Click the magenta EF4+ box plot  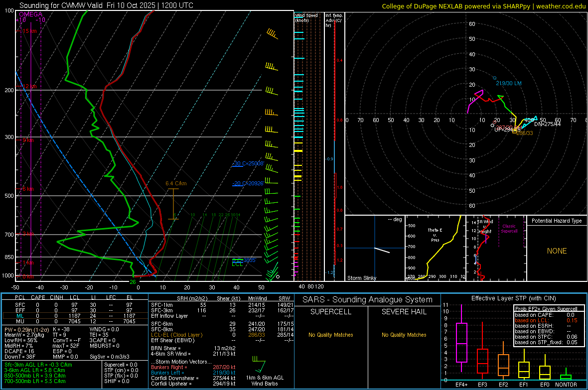[461, 338]
